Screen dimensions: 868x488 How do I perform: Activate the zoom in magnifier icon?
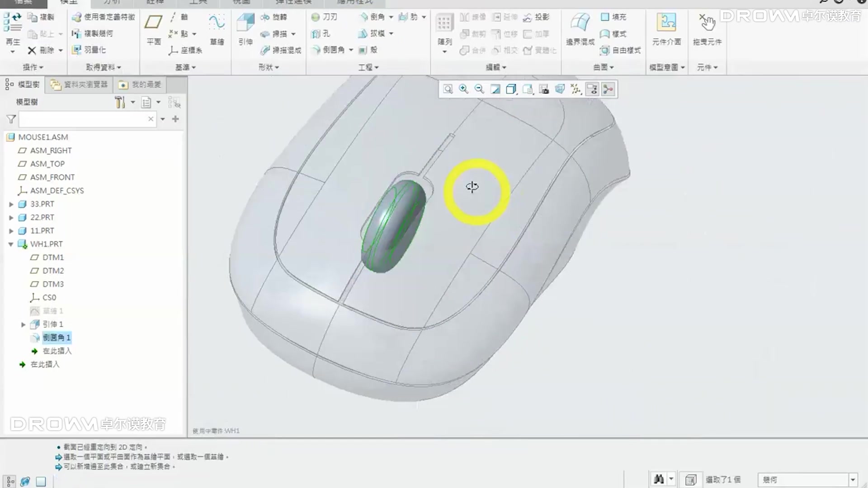[463, 89]
